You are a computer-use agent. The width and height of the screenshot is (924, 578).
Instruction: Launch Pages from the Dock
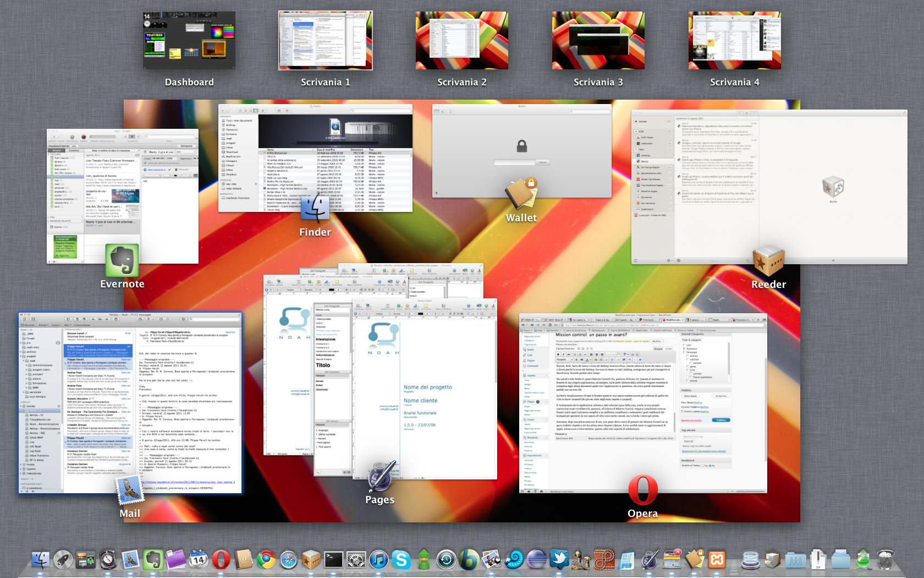click(650, 560)
